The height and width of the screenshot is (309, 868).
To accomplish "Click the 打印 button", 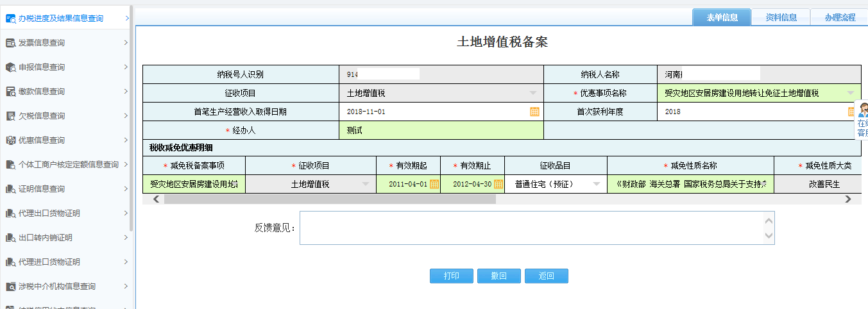I will 452,276.
